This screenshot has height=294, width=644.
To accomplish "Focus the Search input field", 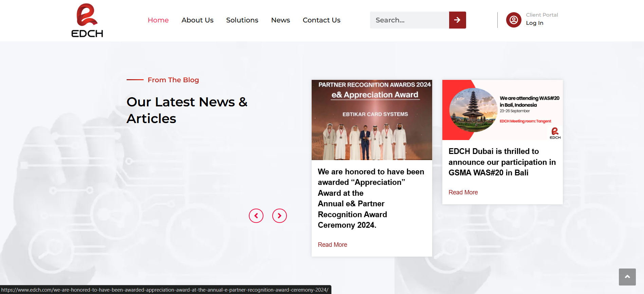I will [x=409, y=20].
